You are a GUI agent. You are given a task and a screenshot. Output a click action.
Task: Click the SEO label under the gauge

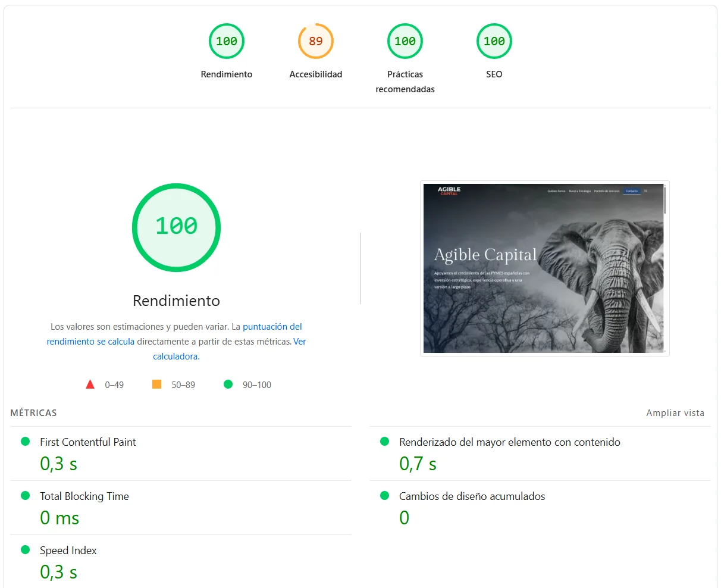coord(494,74)
